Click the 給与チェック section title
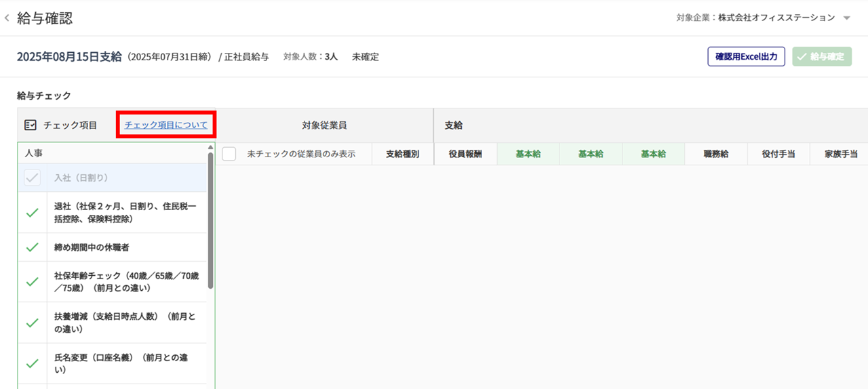868x389 pixels. [44, 96]
